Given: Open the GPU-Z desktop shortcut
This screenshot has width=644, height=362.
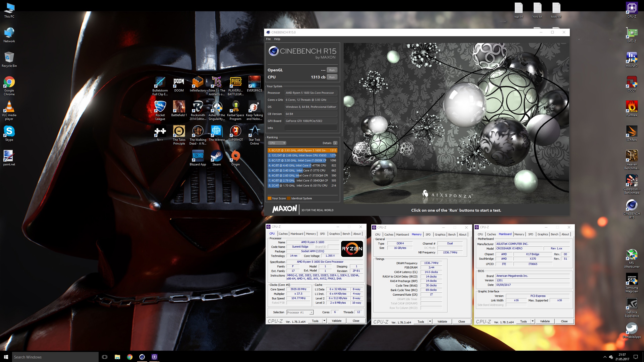Looking at the screenshot, I should [x=632, y=35].
